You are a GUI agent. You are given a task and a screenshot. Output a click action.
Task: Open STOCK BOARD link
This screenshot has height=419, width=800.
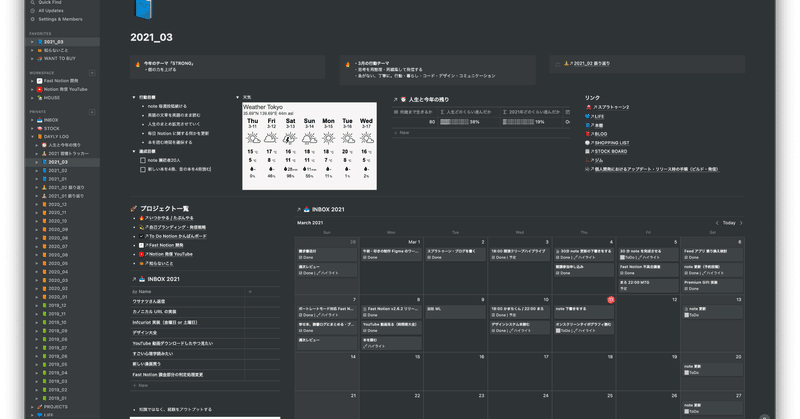point(610,152)
